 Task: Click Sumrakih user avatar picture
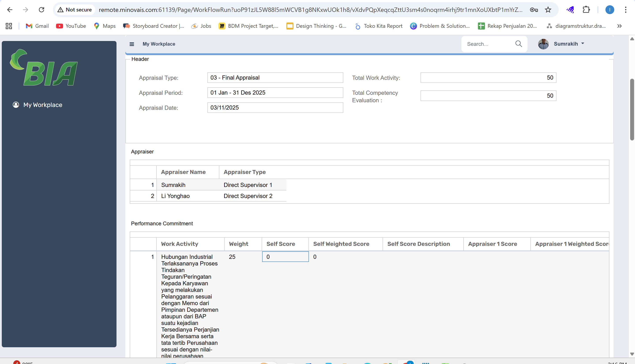(x=543, y=44)
